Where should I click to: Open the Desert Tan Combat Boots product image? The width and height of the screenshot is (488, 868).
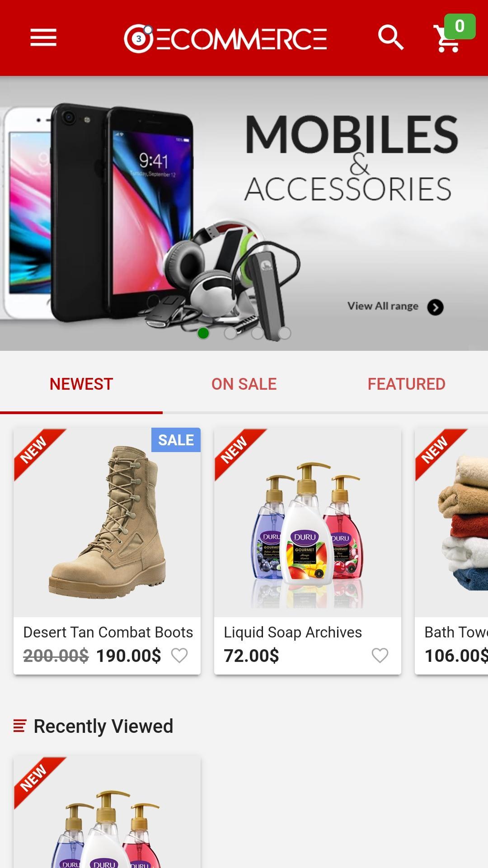[107, 523]
